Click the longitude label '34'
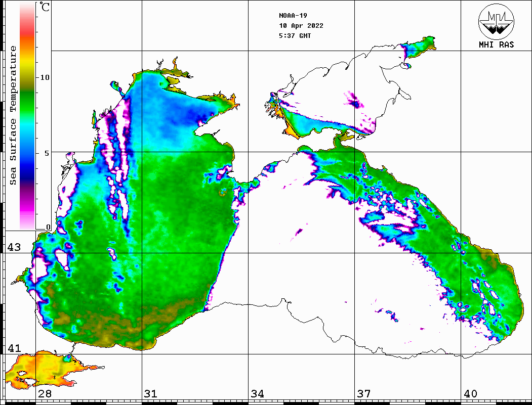Screen dimensions: 532x405 click(257, 394)
